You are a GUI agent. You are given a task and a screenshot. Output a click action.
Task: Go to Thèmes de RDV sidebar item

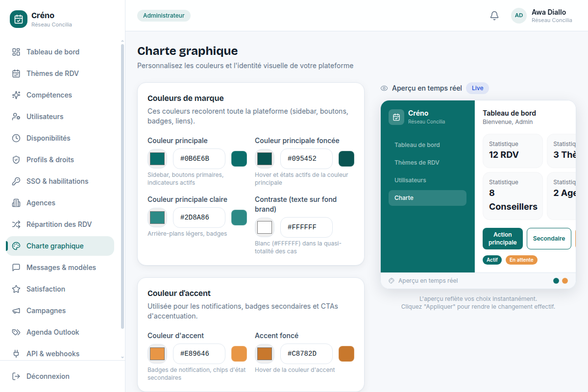[x=60, y=73]
